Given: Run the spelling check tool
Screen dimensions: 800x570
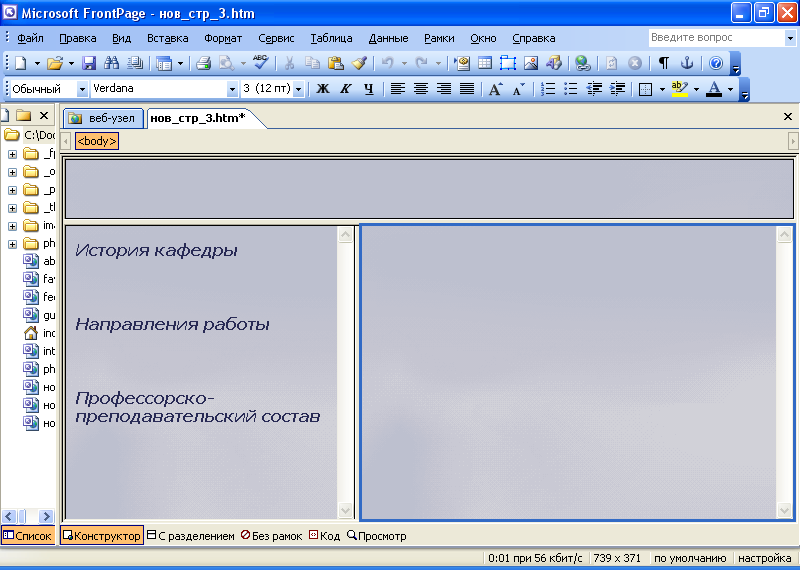Looking at the screenshot, I should (x=260, y=63).
